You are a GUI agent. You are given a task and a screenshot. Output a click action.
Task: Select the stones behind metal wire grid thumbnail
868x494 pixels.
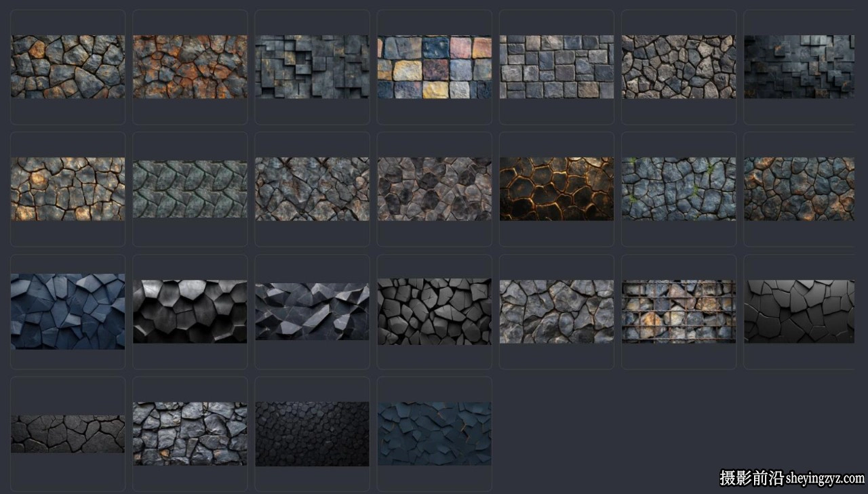point(679,312)
